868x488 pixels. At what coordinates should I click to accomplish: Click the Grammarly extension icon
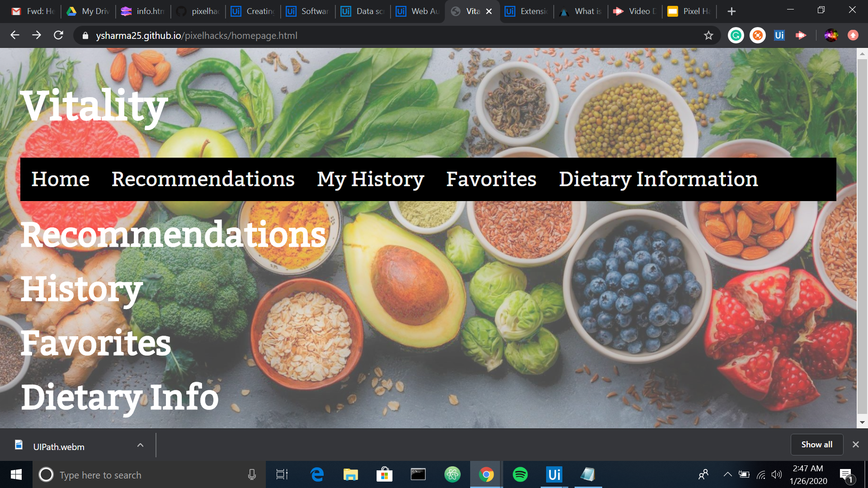click(736, 35)
